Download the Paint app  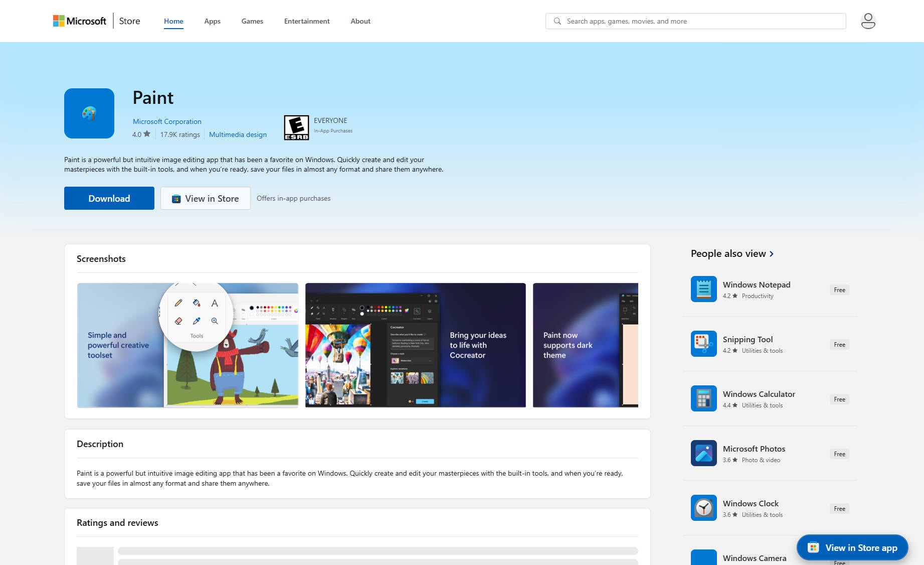point(109,198)
